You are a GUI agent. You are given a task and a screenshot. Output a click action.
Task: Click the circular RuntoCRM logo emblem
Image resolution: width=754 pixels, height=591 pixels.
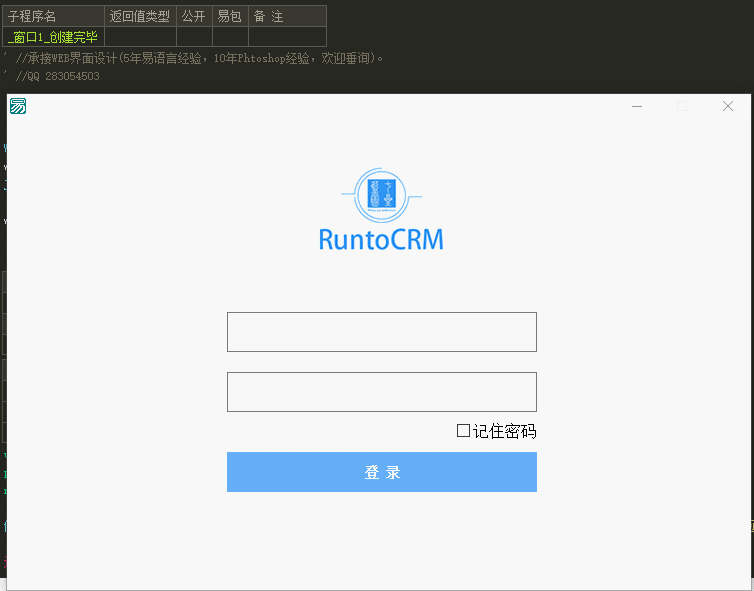381,195
